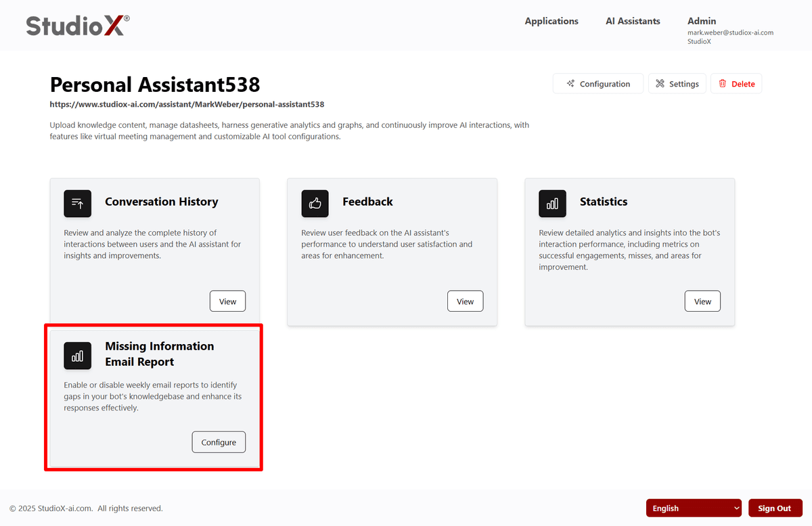Go to AI Assistants menu
This screenshot has height=526, width=812.
633,21
